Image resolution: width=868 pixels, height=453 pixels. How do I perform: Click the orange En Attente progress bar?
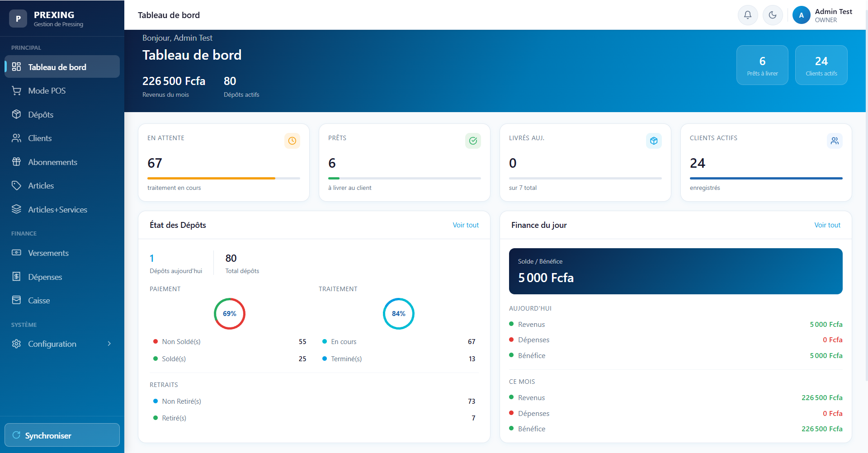coord(211,178)
